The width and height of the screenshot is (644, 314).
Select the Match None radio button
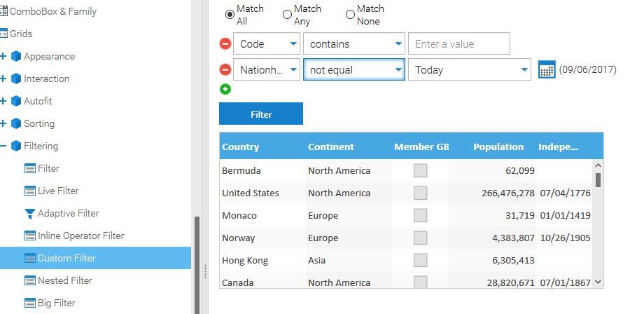pyautogui.click(x=350, y=14)
